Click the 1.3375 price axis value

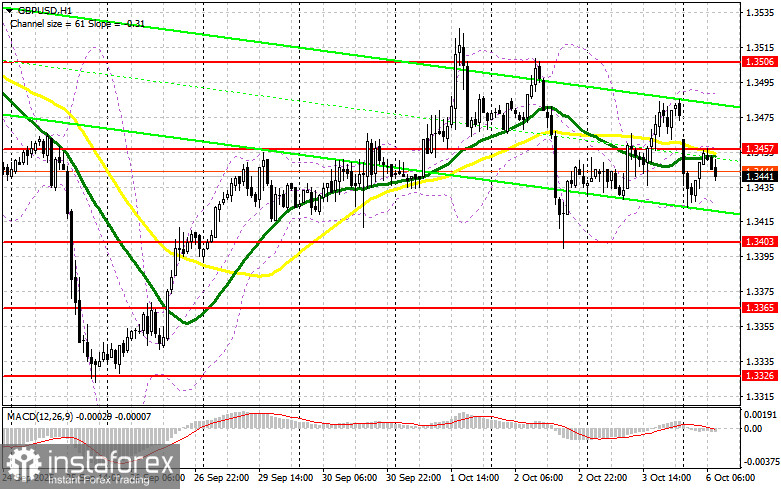click(x=760, y=291)
